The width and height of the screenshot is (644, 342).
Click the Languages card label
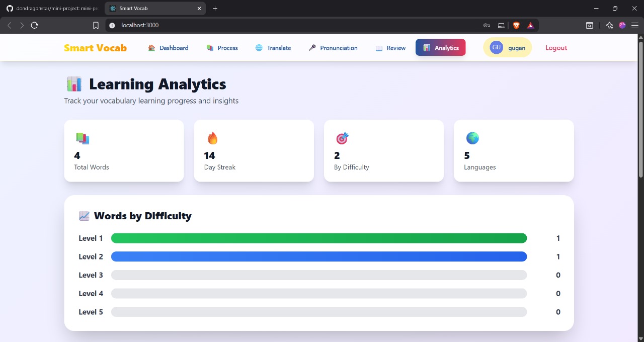pos(479,167)
